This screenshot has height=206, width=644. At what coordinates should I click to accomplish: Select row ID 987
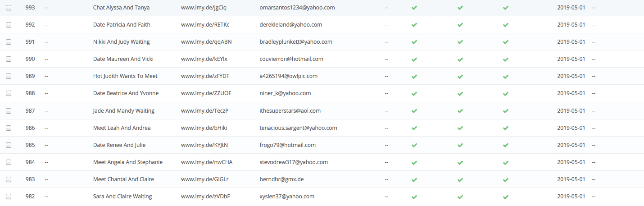(x=30, y=111)
